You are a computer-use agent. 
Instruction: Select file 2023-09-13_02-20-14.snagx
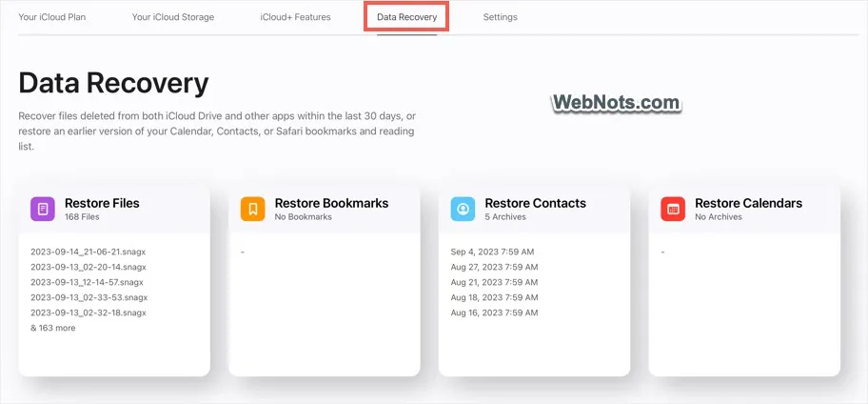(88, 267)
